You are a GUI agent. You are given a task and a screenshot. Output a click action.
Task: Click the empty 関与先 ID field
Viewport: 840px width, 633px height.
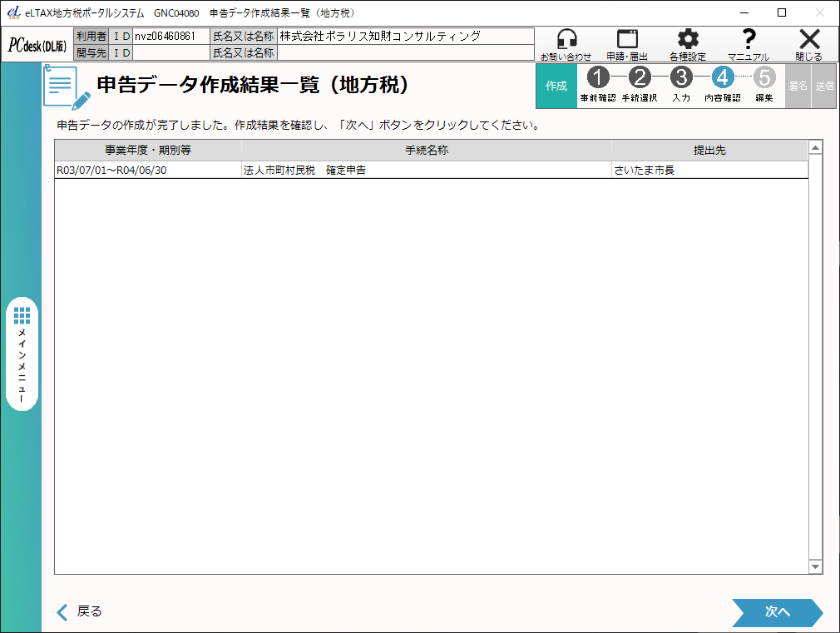(170, 52)
